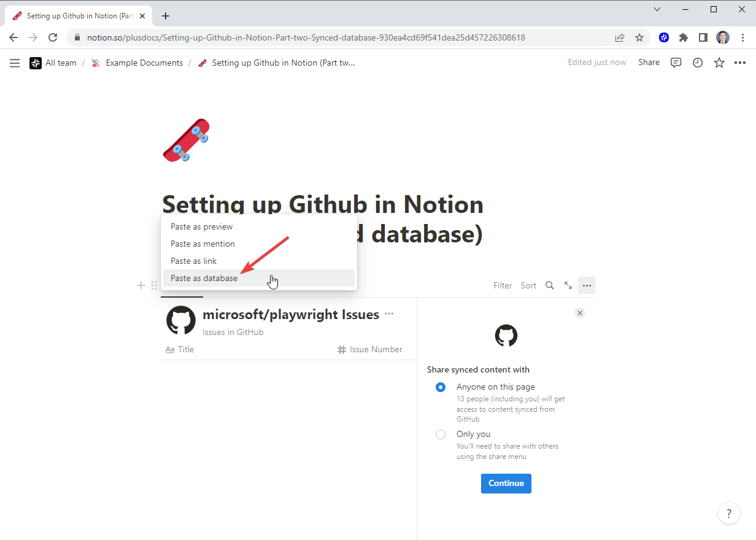The width and height of the screenshot is (756, 540).
Task: Choose Paste as mention
Action: click(x=259, y=244)
